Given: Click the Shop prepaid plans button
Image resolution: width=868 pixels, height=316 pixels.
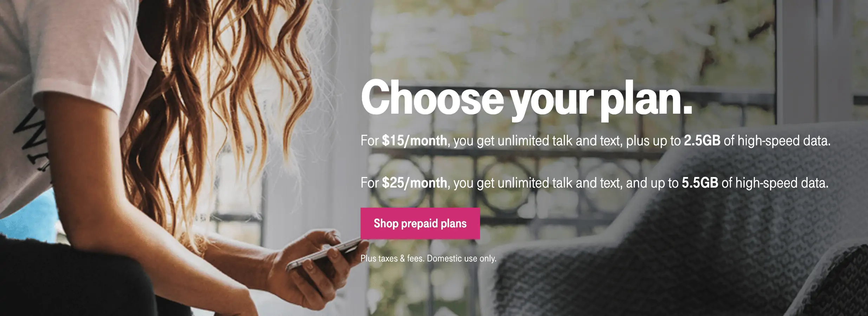Looking at the screenshot, I should pyautogui.click(x=420, y=223).
